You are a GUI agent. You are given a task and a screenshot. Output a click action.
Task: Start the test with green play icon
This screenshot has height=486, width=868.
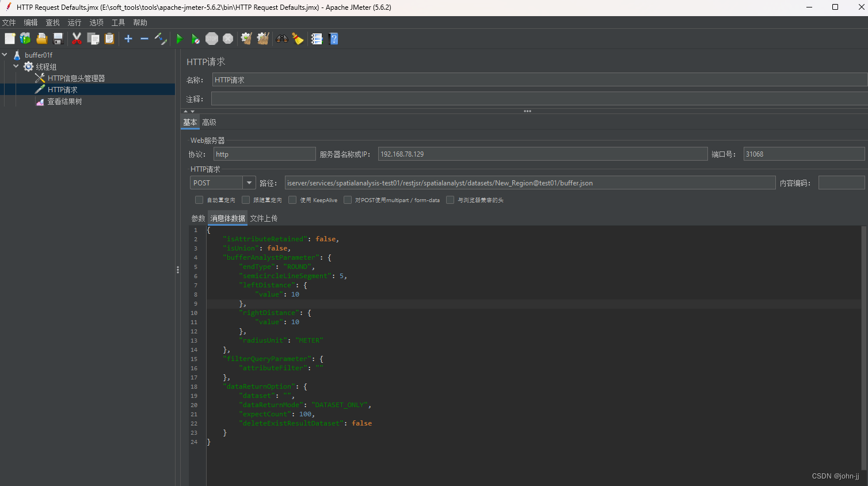click(x=180, y=39)
